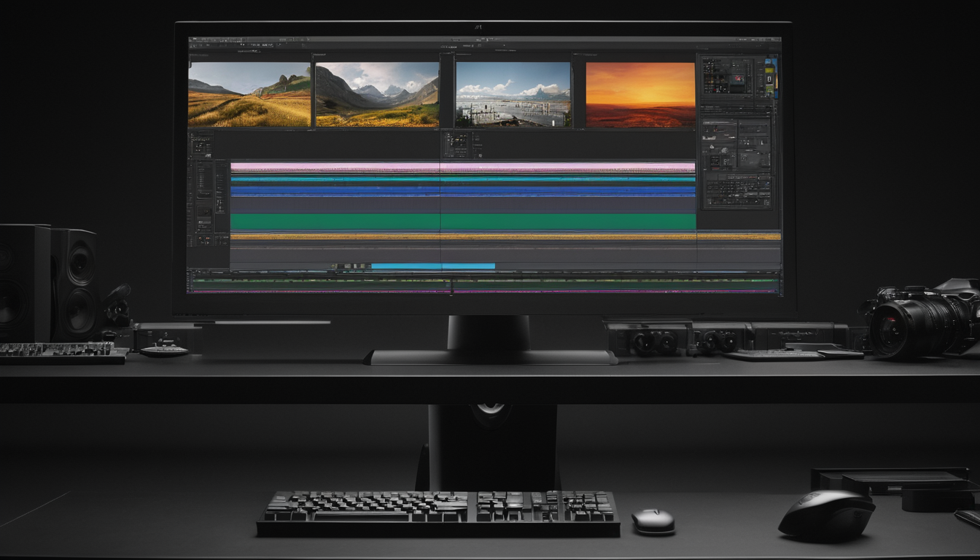This screenshot has height=560, width=980.
Task: Select the light blue clip on bottom track
Action: (433, 266)
